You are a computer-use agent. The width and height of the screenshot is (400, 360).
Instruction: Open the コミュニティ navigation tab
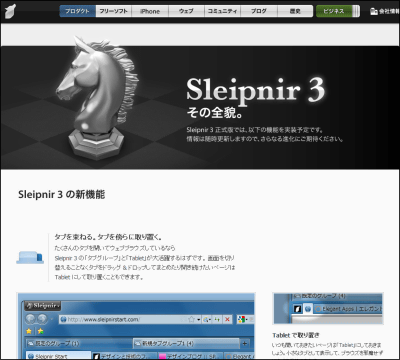[222, 11]
